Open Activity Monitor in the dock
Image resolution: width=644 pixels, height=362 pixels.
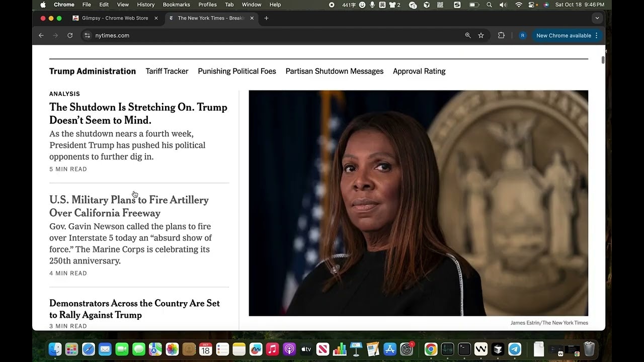447,349
